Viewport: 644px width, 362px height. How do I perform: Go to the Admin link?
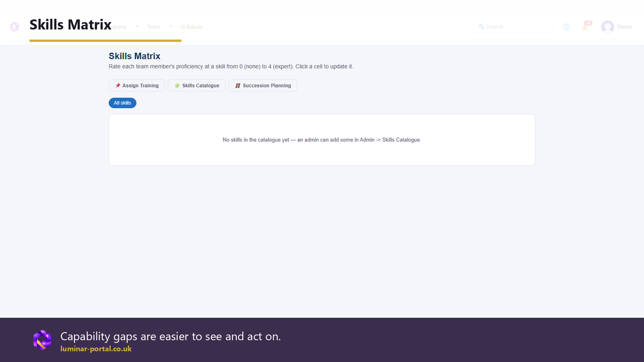point(192,27)
